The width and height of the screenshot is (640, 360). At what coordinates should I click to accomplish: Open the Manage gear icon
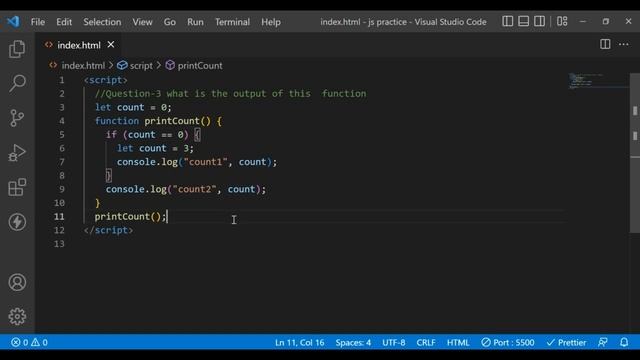point(17,316)
